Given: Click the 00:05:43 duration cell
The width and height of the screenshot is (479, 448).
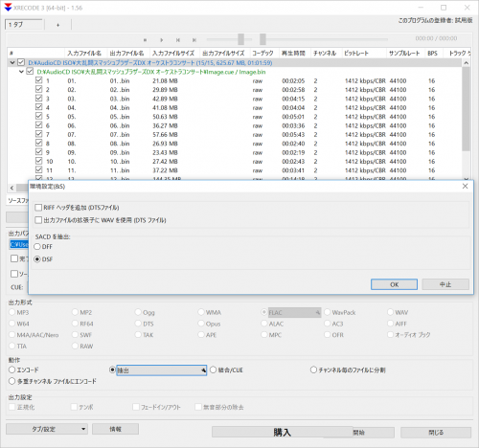Looking at the screenshot, I should 293,135.
